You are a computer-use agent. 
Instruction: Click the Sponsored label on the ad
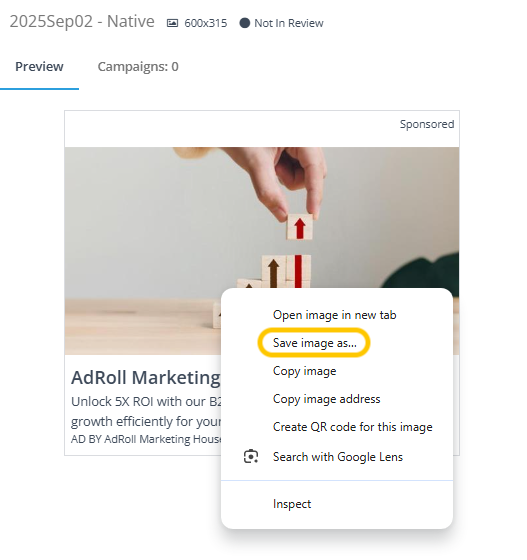click(x=427, y=124)
